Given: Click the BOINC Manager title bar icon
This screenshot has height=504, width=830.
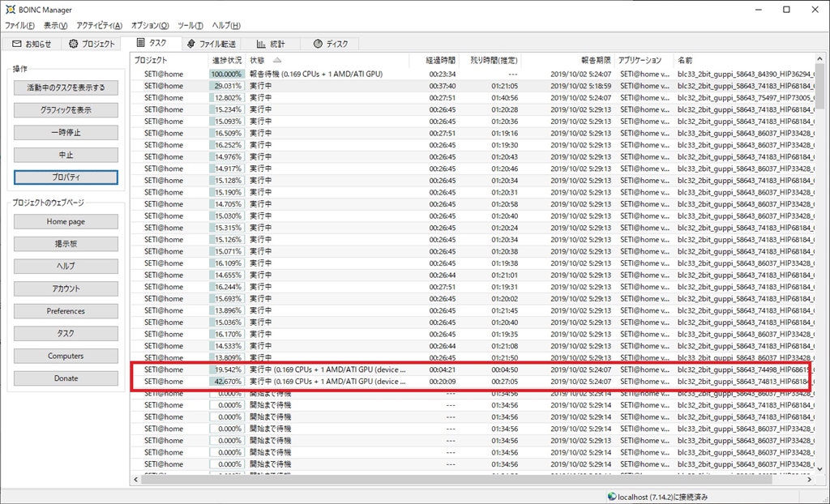Looking at the screenshot, I should tap(10, 10).
